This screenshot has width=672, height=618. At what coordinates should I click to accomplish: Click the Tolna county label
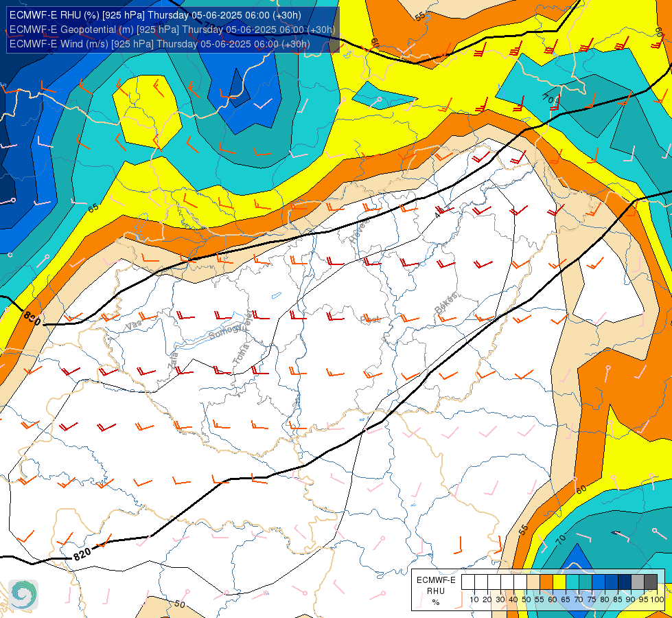[241, 354]
